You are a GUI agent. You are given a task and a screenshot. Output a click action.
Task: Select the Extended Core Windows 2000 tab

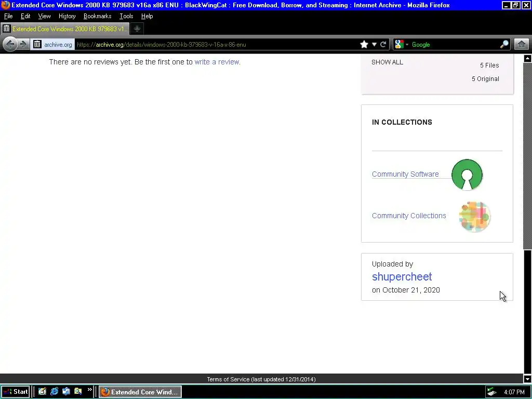65,29
